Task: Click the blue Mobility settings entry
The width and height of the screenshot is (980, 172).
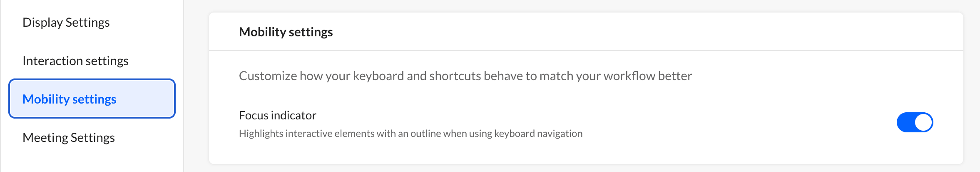Action: coord(92,99)
